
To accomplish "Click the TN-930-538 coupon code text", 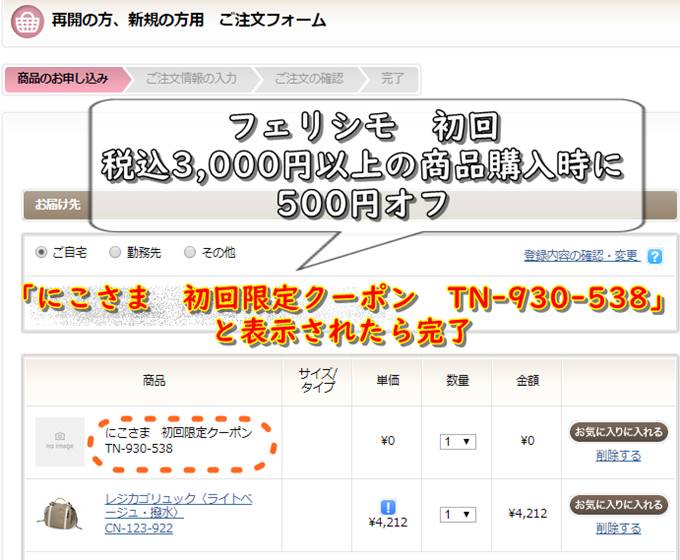I will point(139,449).
